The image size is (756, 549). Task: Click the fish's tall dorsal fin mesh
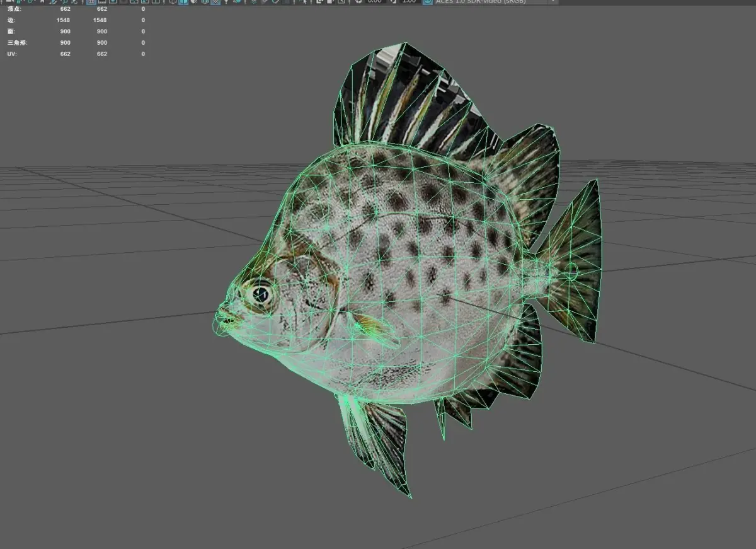(409, 101)
